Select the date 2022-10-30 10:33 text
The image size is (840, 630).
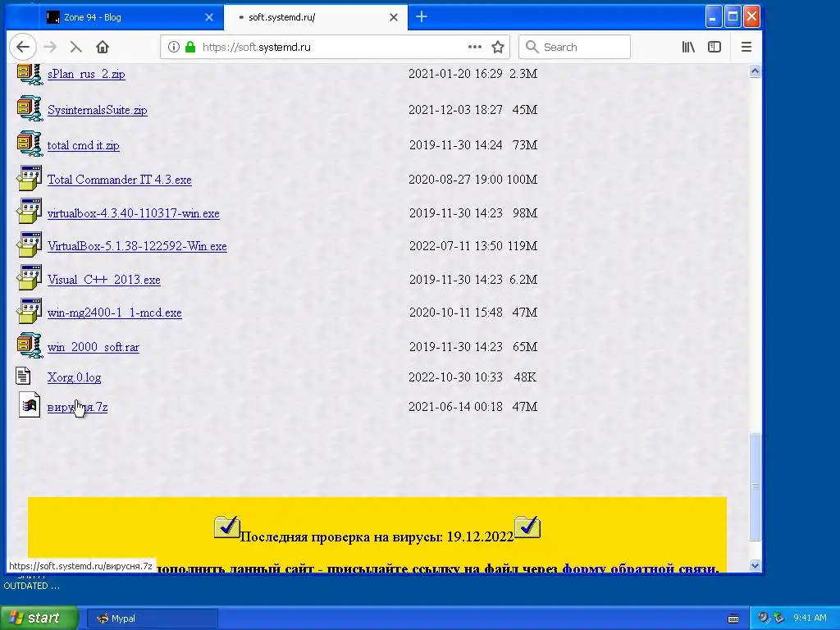(455, 377)
